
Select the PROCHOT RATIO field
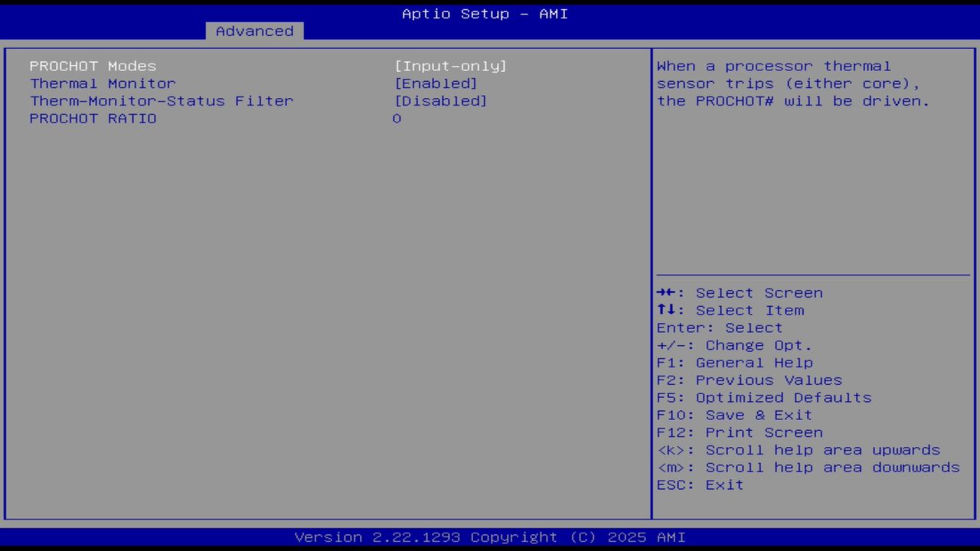click(93, 118)
